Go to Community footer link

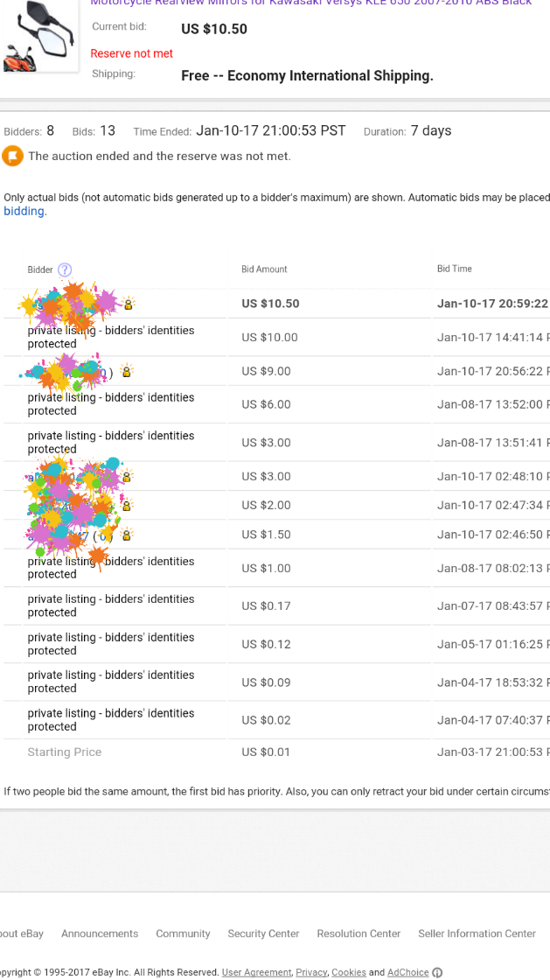(183, 934)
